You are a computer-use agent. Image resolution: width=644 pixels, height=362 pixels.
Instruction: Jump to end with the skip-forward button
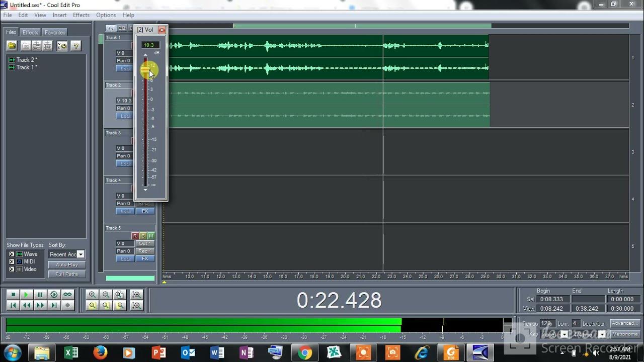[54, 305]
